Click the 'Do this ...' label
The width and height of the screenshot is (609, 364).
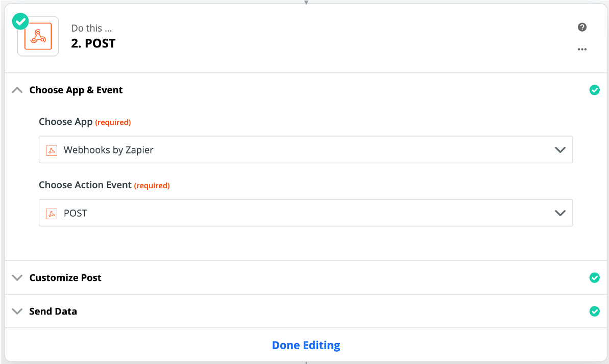[92, 29]
